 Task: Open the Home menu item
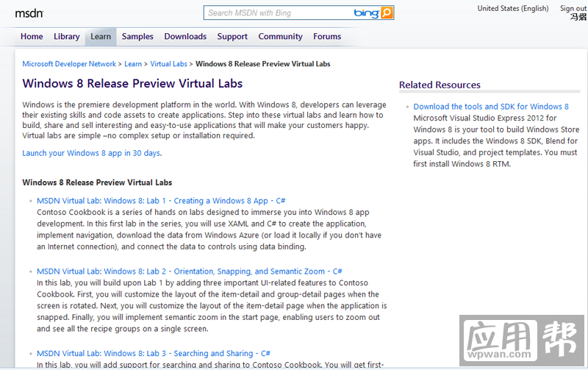(x=32, y=36)
